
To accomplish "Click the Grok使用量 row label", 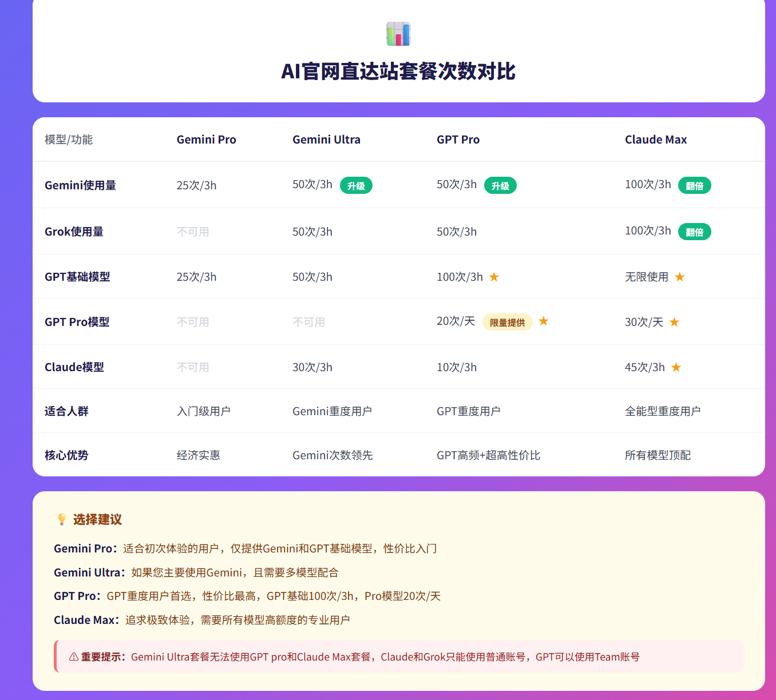I will pos(74,232).
